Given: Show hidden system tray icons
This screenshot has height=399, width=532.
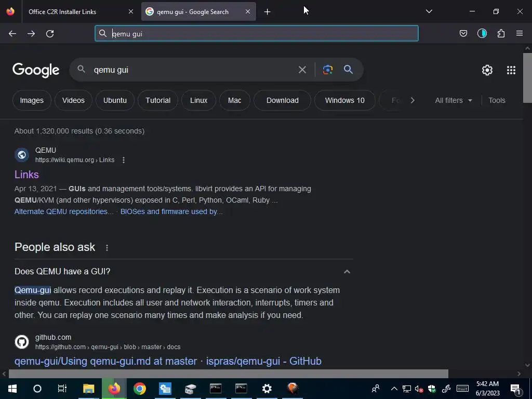Looking at the screenshot, I should (x=394, y=389).
